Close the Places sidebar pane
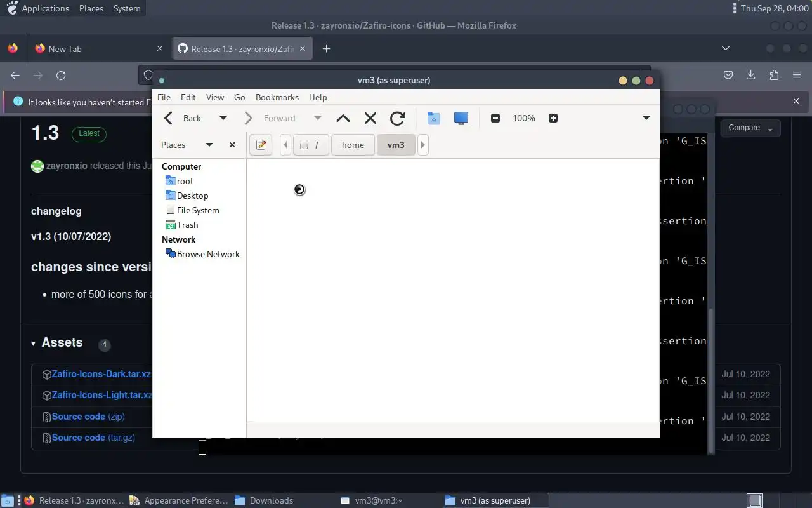 point(232,145)
